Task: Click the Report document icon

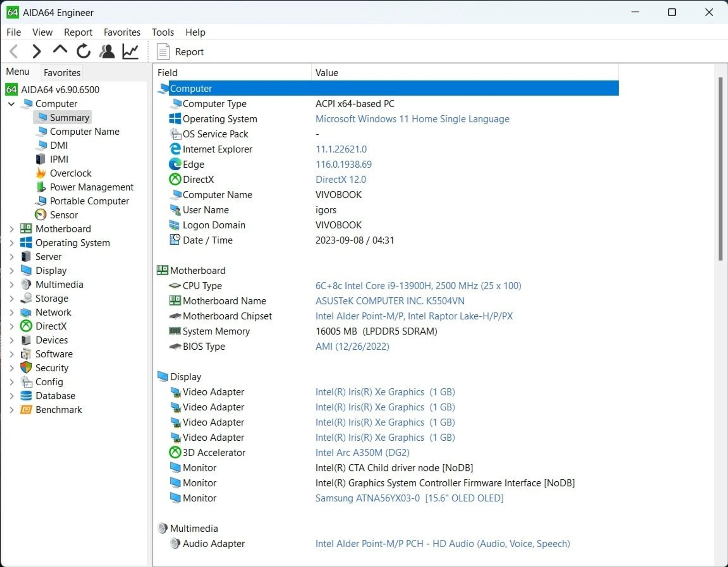Action: coord(163,52)
